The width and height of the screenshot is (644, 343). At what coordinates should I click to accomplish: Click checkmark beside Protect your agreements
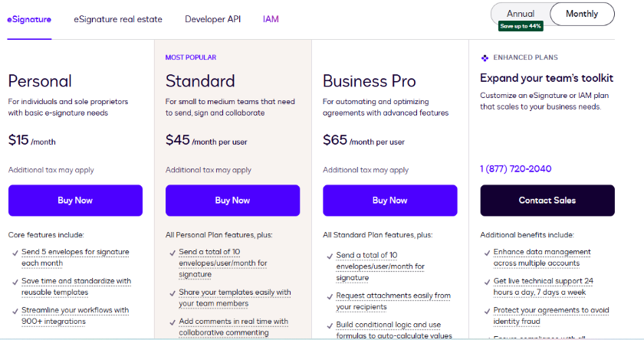[x=488, y=310]
